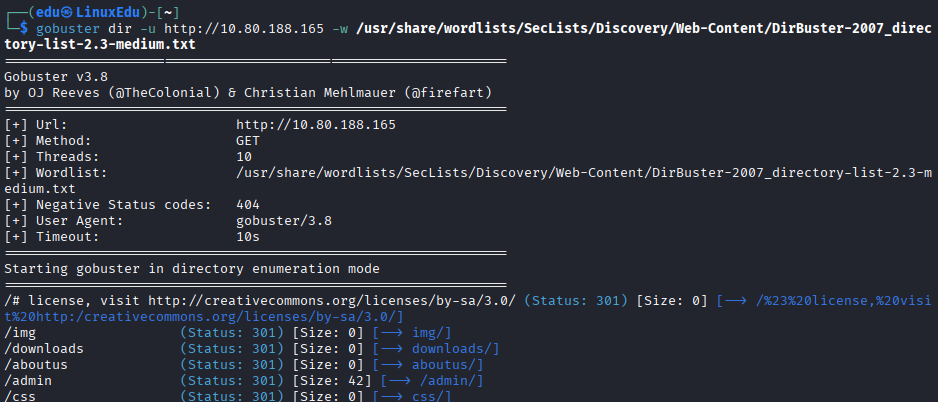The height and width of the screenshot is (402, 938).
Task: Click the /downloads result path
Action: click(x=44, y=349)
